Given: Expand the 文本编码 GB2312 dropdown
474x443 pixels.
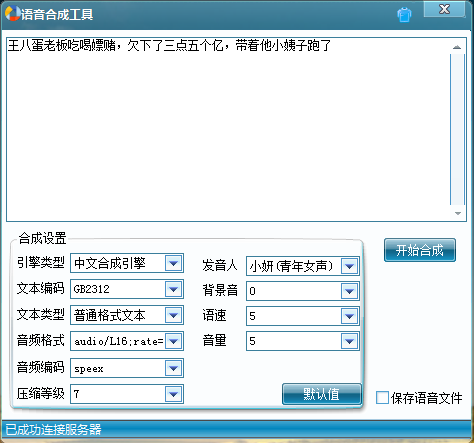Looking at the screenshot, I should (173, 289).
